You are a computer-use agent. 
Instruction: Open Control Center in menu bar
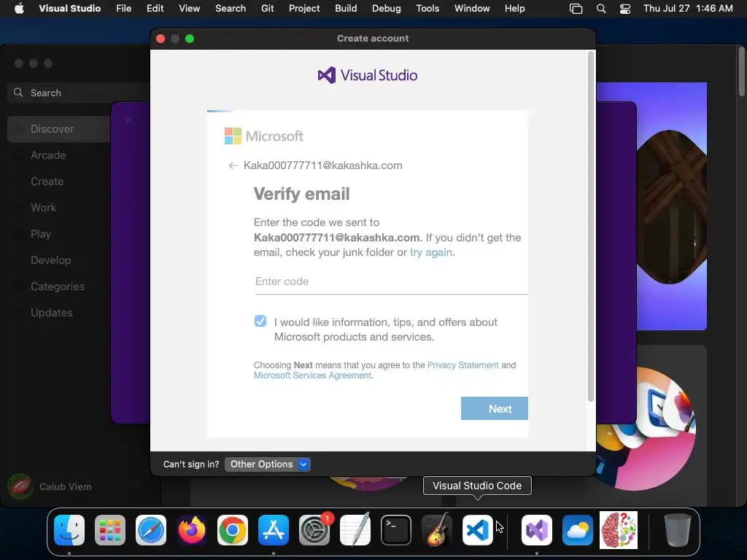point(625,9)
